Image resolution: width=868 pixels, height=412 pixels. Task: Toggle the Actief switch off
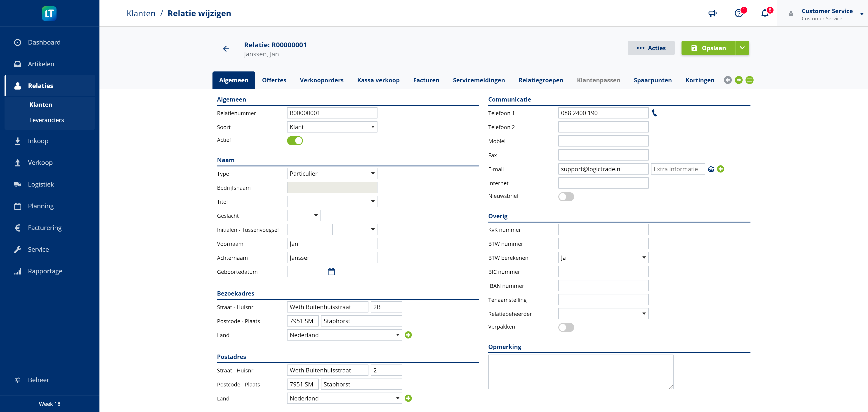click(295, 141)
